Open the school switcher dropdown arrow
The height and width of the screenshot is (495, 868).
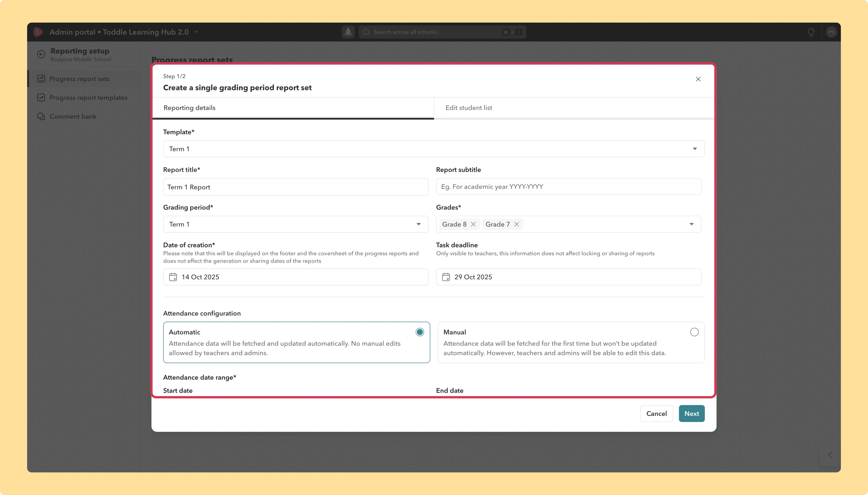[x=196, y=32]
